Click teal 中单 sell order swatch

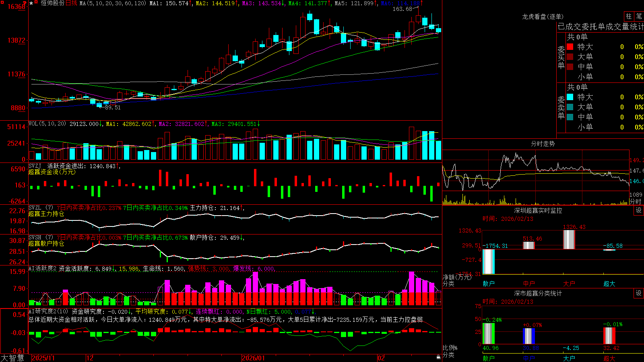[570, 117]
